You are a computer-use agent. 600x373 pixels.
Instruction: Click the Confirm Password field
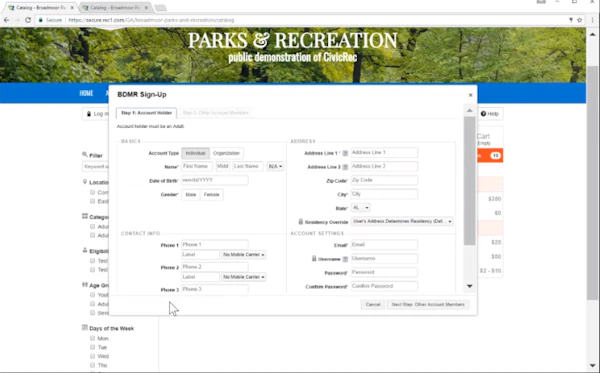pos(384,286)
